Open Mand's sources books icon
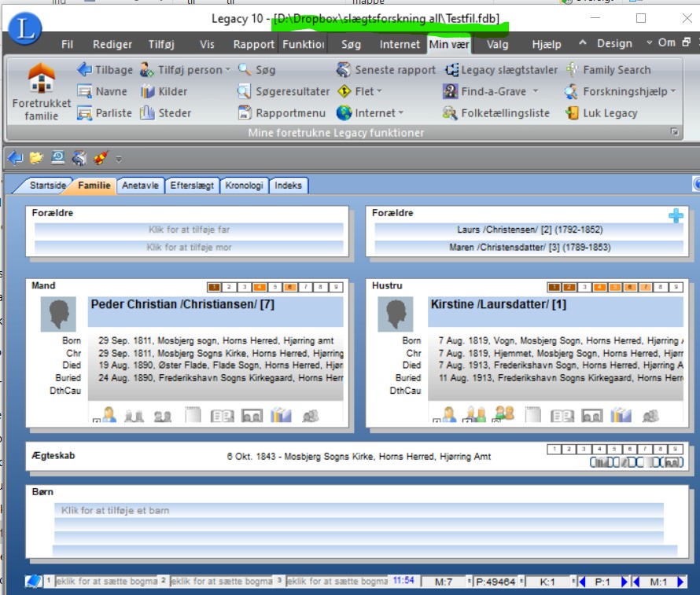The height and width of the screenshot is (595, 700). (x=281, y=415)
